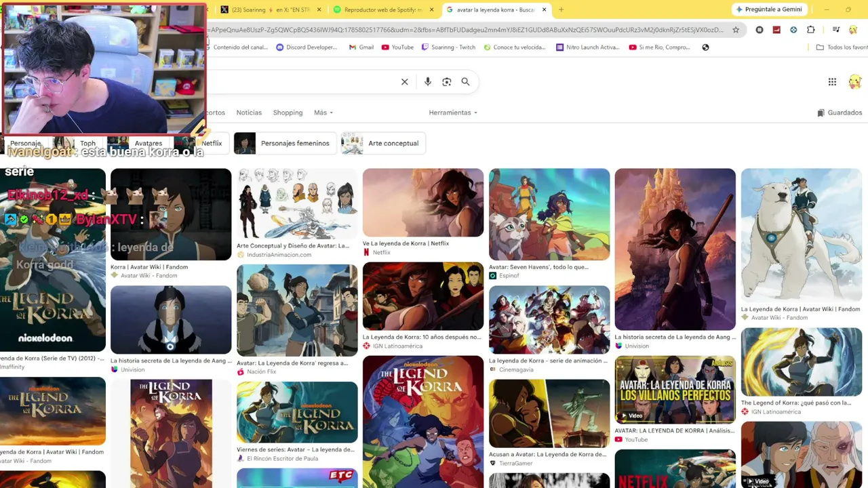The width and height of the screenshot is (868, 488).
Task: Filter by the Netflix chip
Action: pos(202,143)
